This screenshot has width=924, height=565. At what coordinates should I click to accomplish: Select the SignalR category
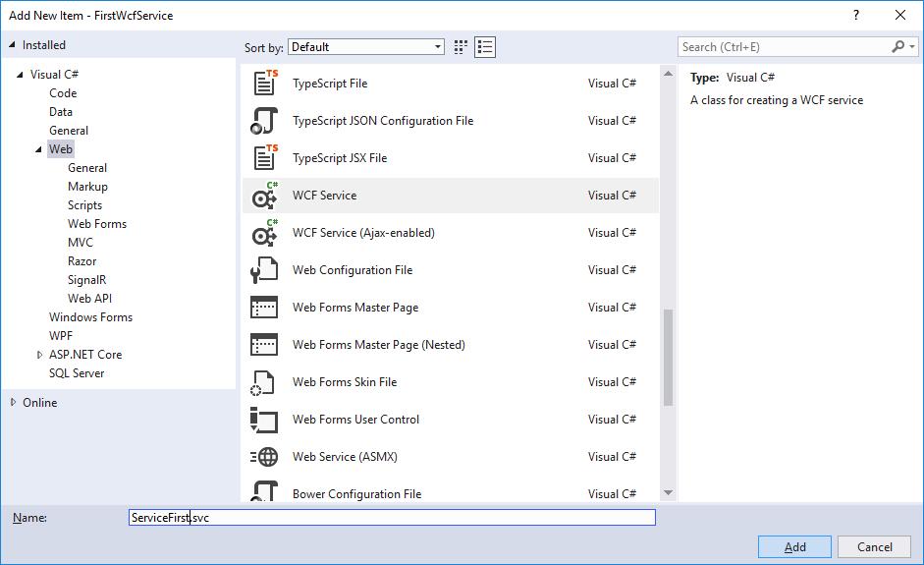point(87,279)
